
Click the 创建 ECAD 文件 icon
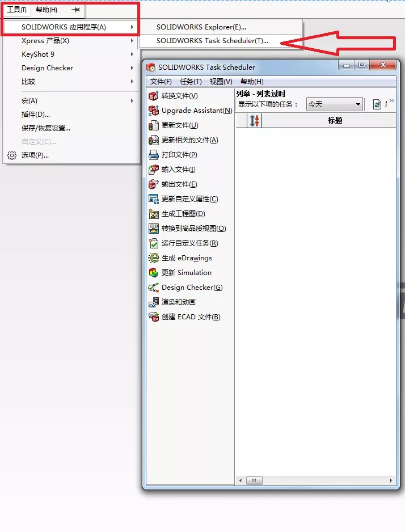tap(153, 317)
